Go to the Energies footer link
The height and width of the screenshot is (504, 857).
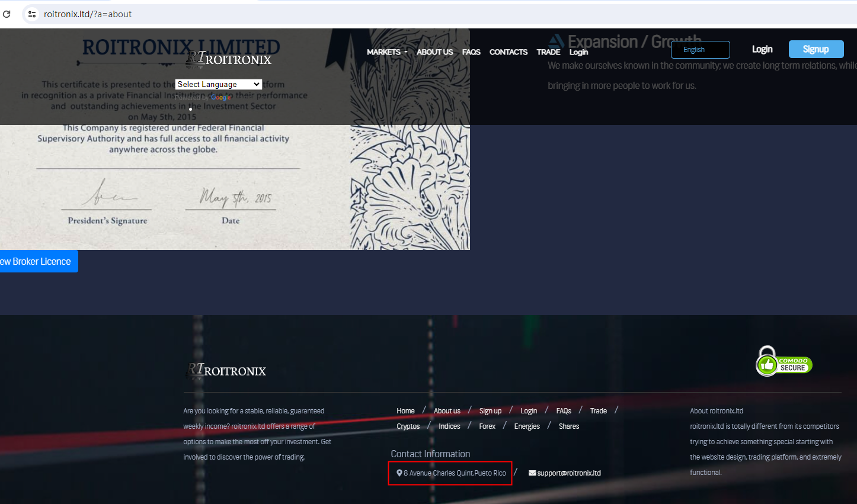(527, 426)
